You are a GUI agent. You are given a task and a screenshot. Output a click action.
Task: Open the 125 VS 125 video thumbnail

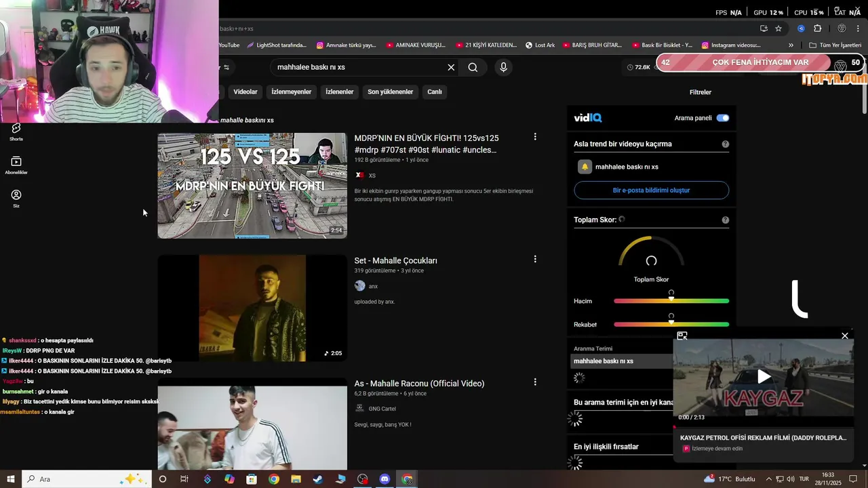click(252, 186)
